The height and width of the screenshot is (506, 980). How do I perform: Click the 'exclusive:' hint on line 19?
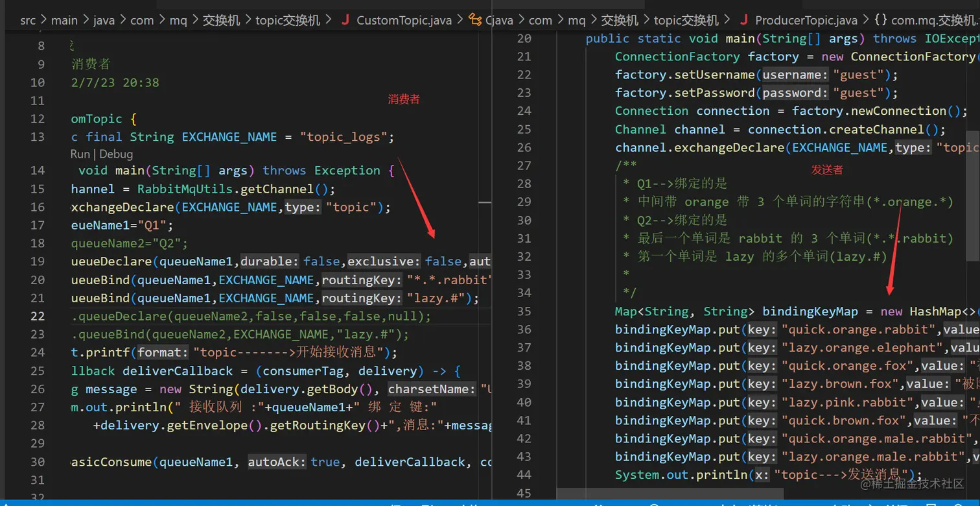pyautogui.click(x=385, y=261)
